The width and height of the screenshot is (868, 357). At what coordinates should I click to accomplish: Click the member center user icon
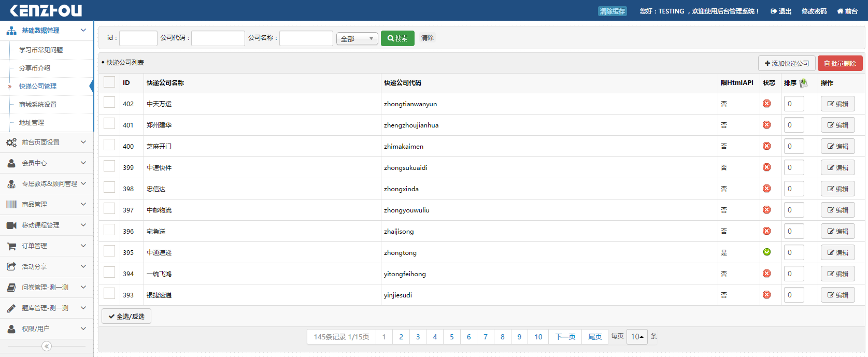pyautogui.click(x=11, y=163)
